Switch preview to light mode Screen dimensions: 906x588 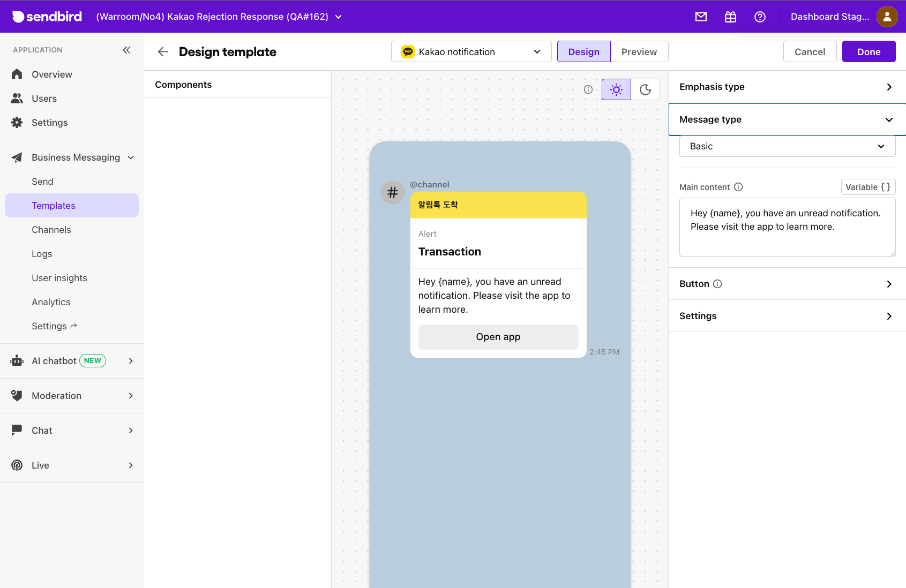(x=616, y=89)
